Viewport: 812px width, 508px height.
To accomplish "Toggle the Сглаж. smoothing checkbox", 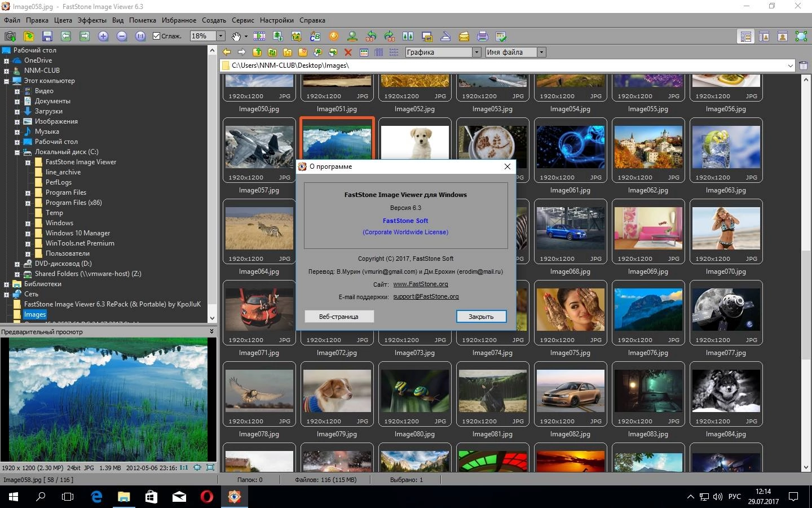I will point(157,36).
